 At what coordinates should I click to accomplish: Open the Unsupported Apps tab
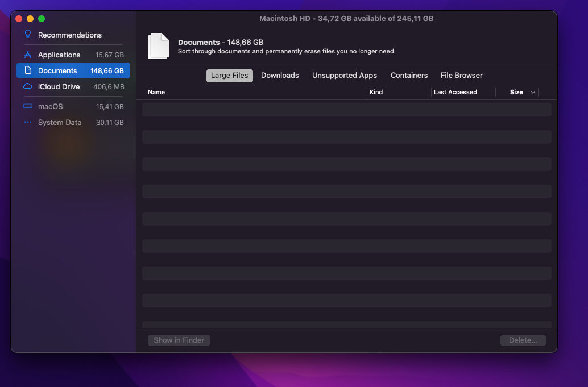tap(344, 76)
